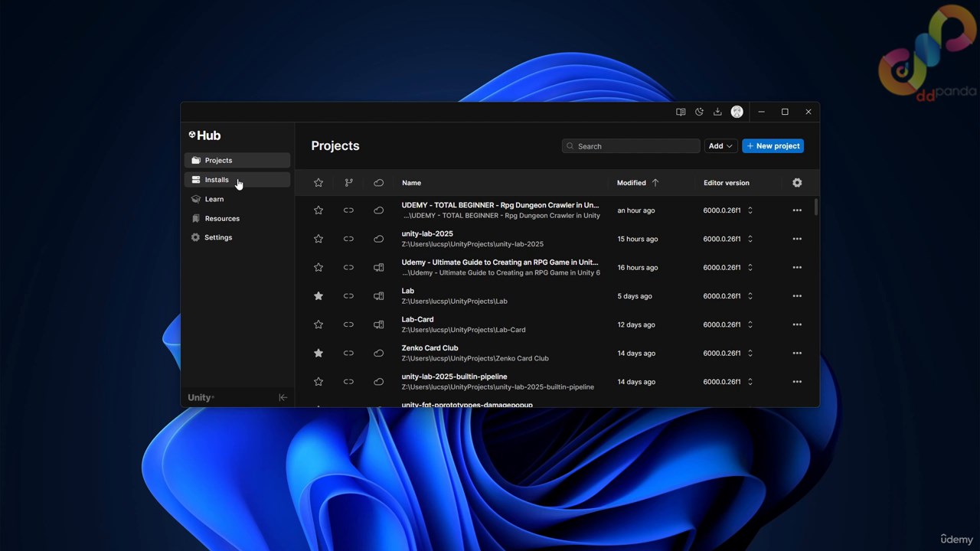Sort by cloud column header icon

point(378,183)
